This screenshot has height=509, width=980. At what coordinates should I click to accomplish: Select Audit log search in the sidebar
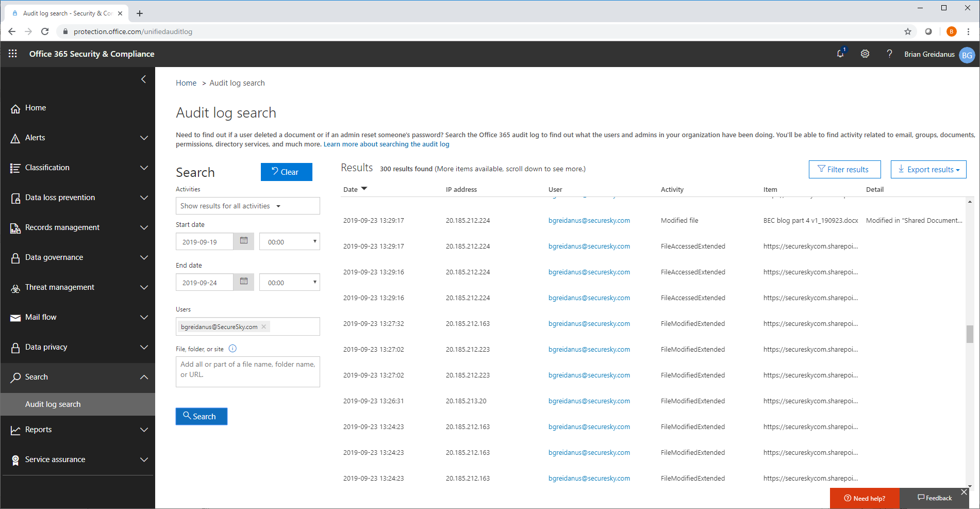53,404
